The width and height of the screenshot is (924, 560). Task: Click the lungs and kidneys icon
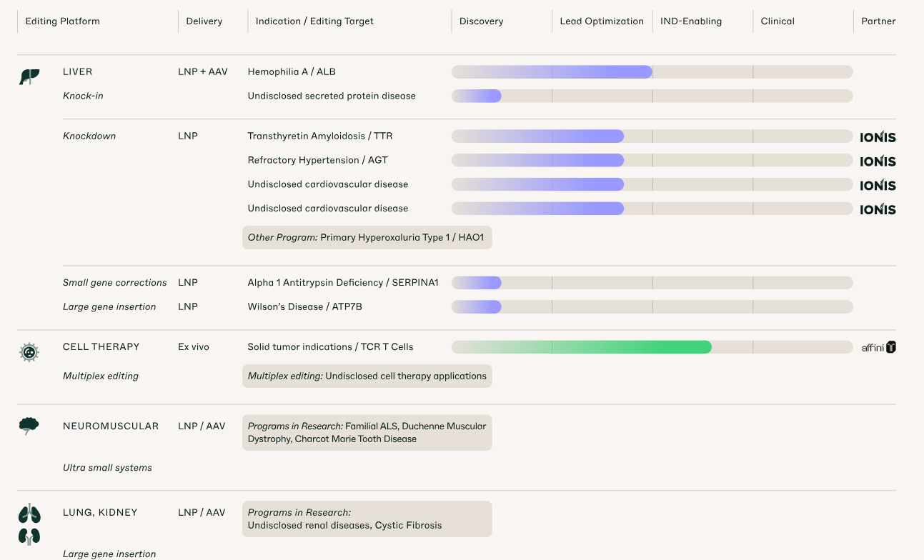tap(29, 524)
